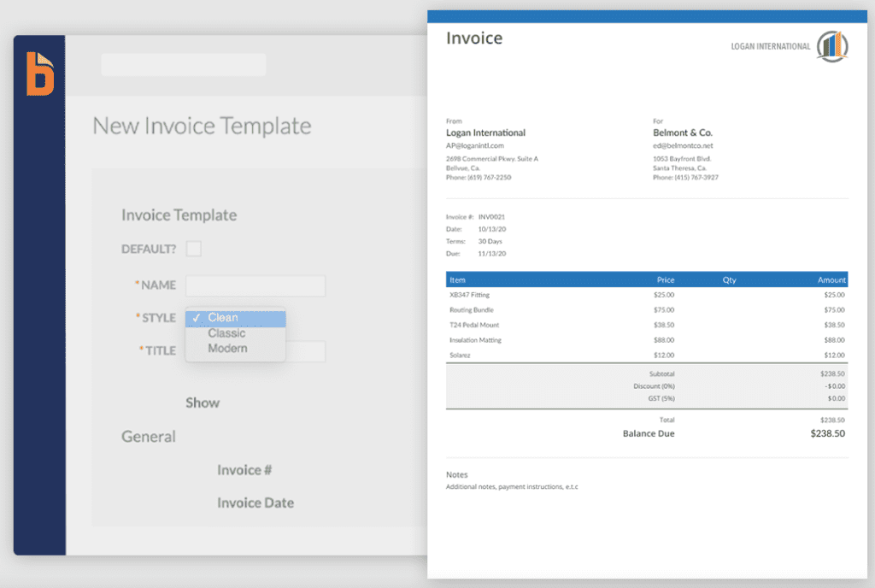Click the orange app logo in sidebar
Image resolution: width=875 pixels, height=588 pixels.
pos(39,73)
